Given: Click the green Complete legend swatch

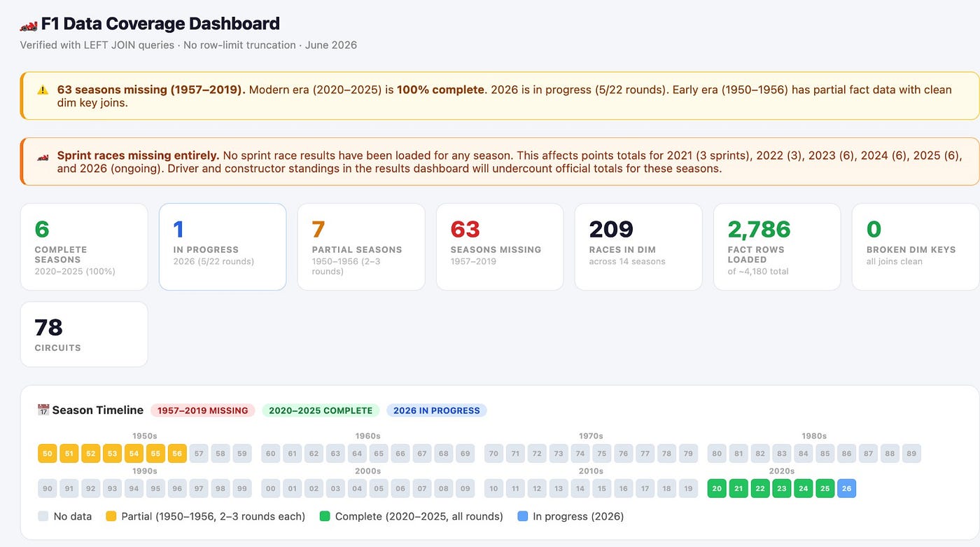Looking at the screenshot, I should [x=325, y=517].
